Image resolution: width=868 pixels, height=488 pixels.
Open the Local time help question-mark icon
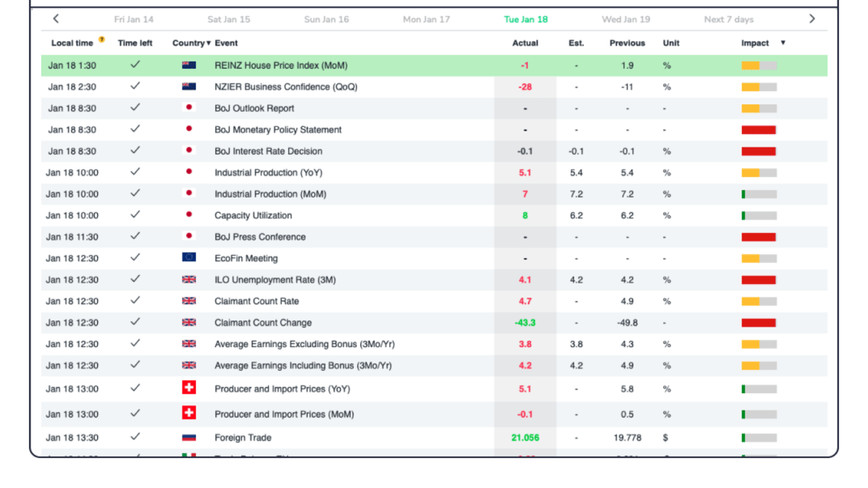click(x=102, y=40)
